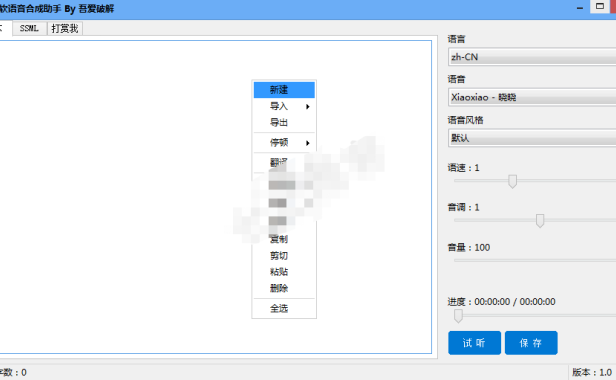Open the 停顿 submenu

[x=284, y=142]
